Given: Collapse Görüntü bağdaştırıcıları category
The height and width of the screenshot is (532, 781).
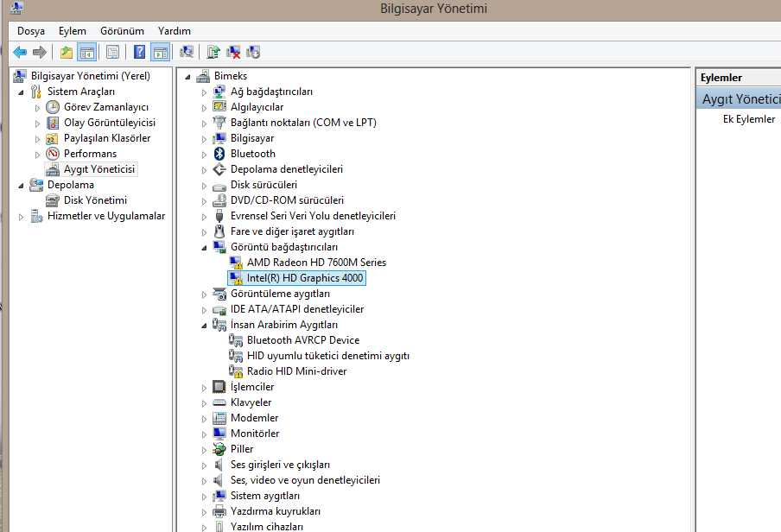Looking at the screenshot, I should tap(204, 248).
